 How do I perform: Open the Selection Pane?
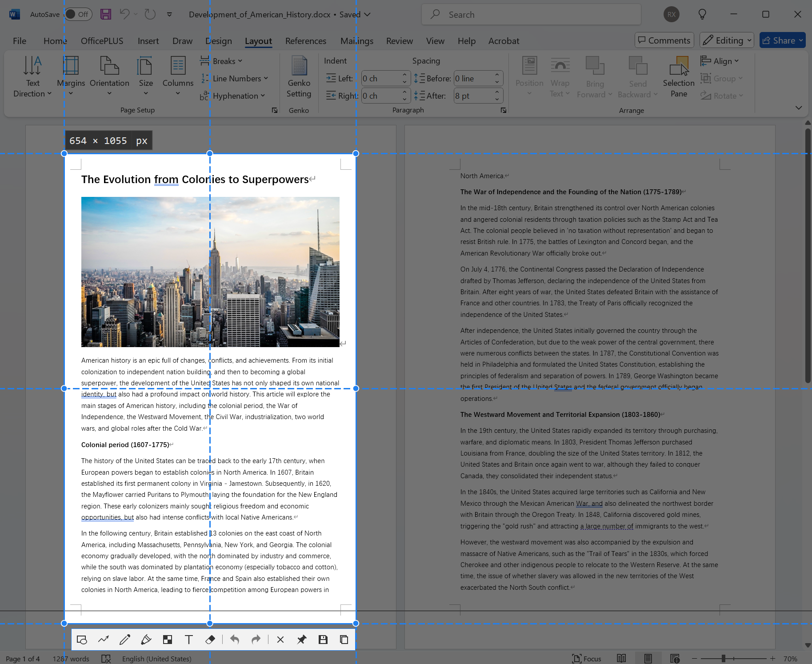pyautogui.click(x=679, y=77)
